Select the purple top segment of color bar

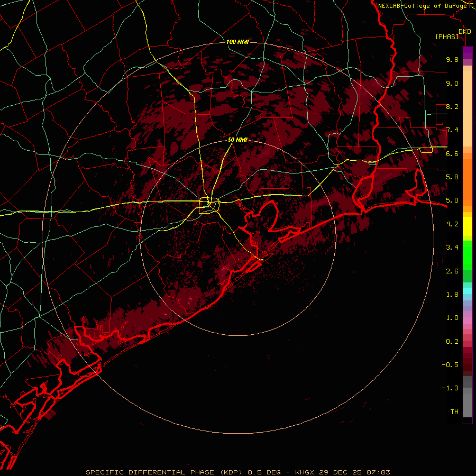467,53
